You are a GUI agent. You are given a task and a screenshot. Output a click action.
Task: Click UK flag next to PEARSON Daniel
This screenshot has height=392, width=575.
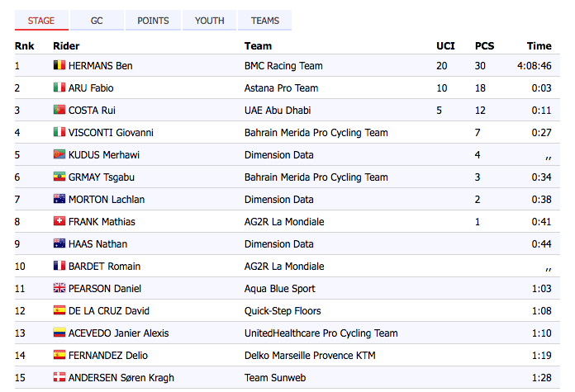coord(59,288)
